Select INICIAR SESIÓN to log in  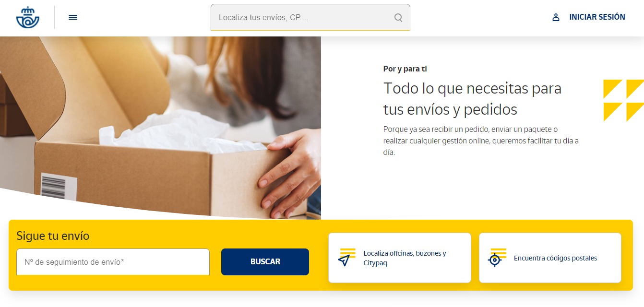tap(597, 17)
